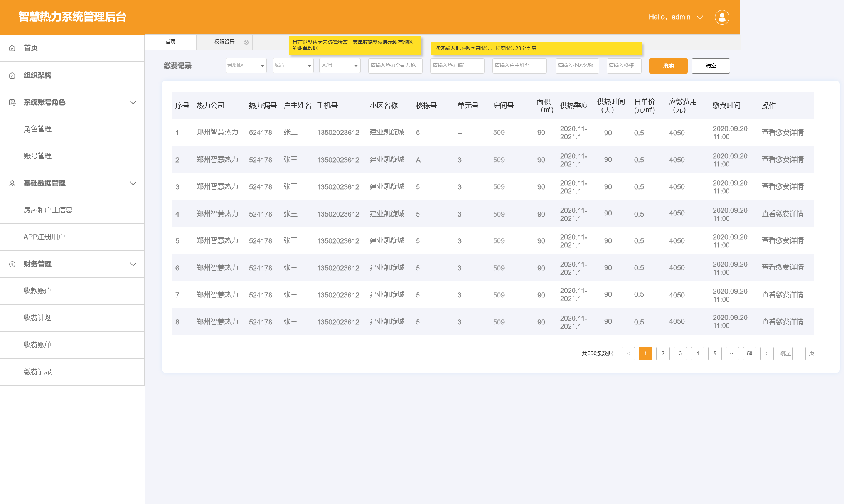View 查看缴费详情 for row 7
The height and width of the screenshot is (504, 844).
[x=782, y=295]
